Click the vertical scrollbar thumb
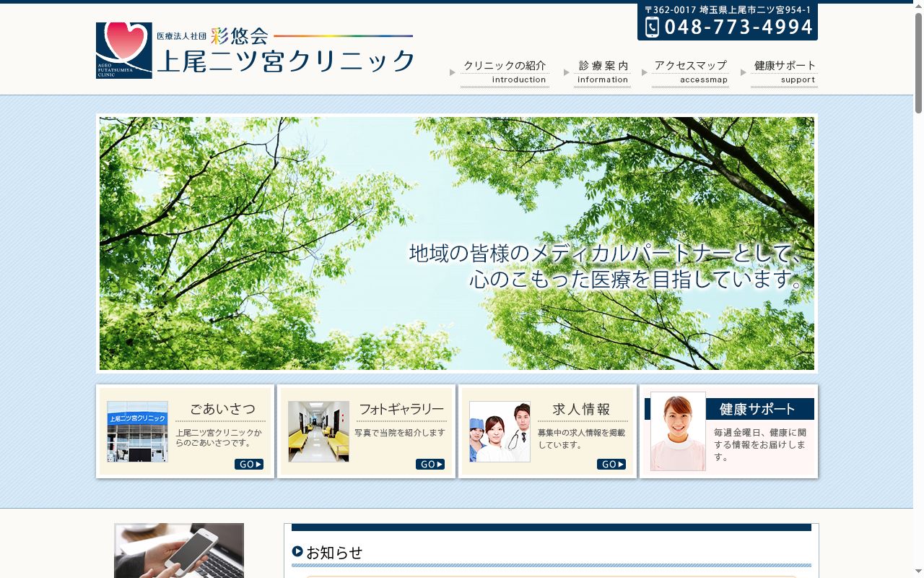 918,63
